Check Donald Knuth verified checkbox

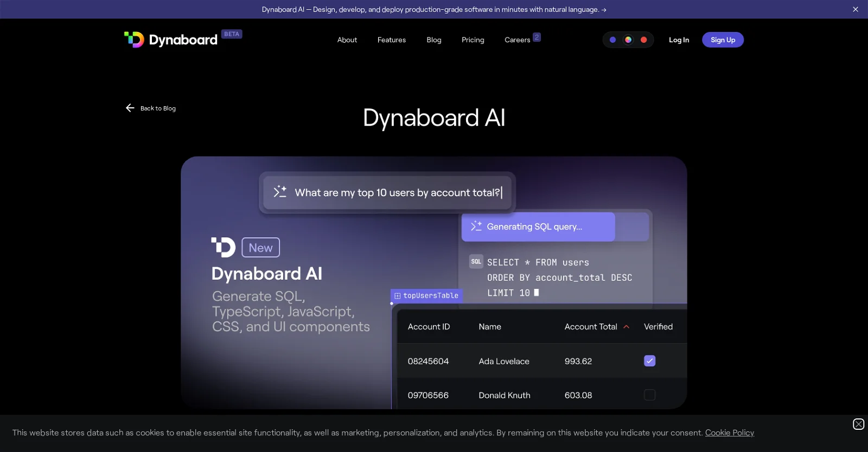(649, 395)
